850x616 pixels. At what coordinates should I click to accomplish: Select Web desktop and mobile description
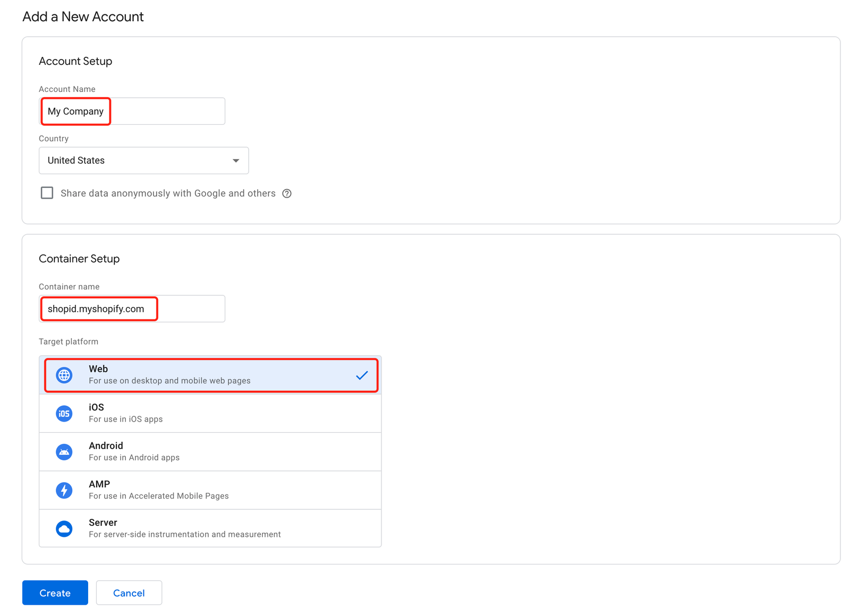point(169,381)
